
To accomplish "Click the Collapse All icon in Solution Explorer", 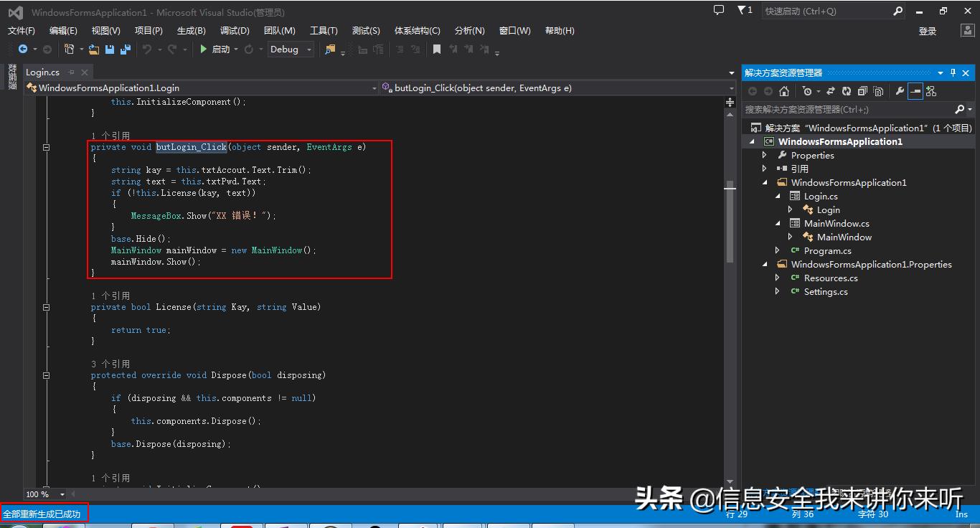I will click(x=862, y=91).
